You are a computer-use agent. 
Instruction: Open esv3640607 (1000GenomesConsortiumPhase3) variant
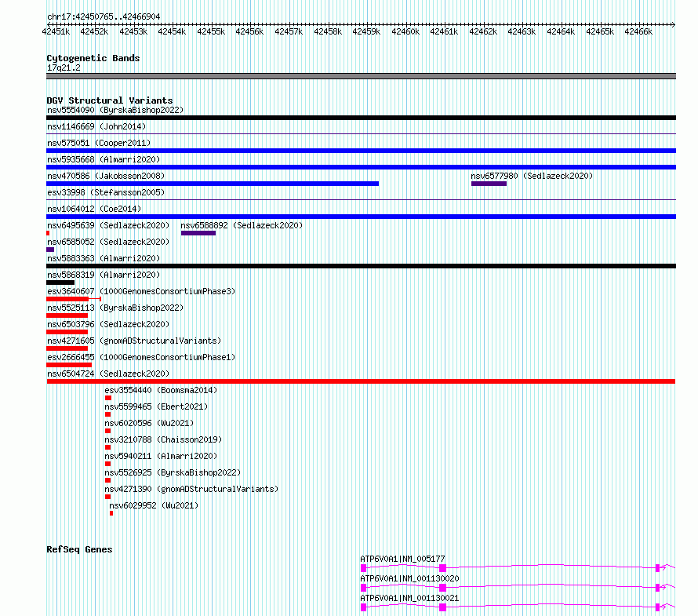click(141, 291)
